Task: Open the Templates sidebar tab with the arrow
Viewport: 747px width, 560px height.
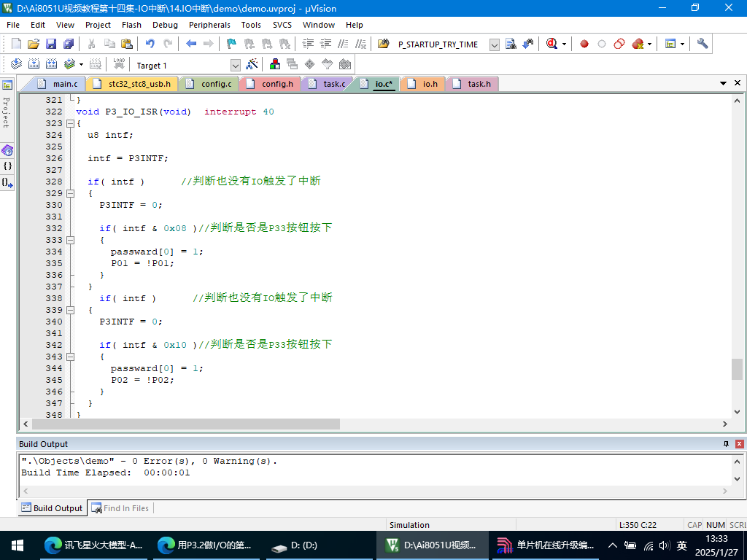Action: tap(7, 182)
